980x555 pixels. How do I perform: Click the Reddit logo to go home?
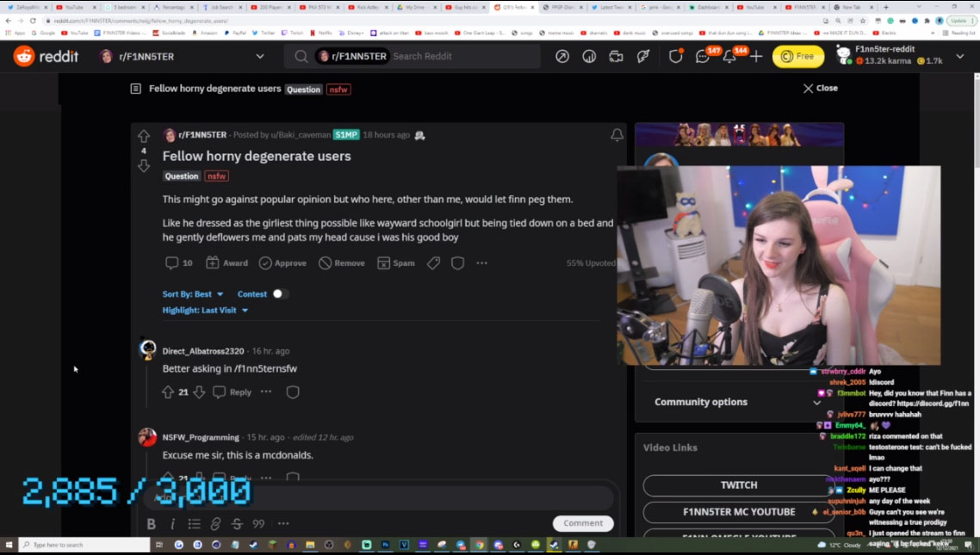tap(46, 56)
